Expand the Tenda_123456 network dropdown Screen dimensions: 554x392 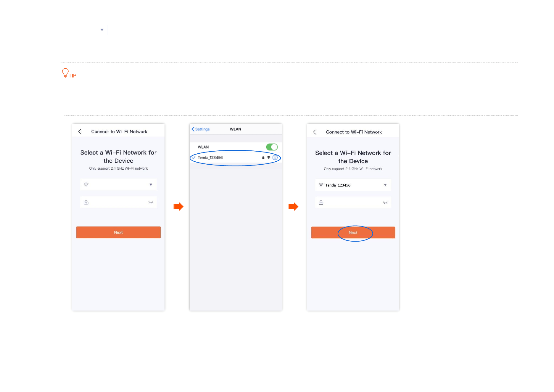click(385, 185)
